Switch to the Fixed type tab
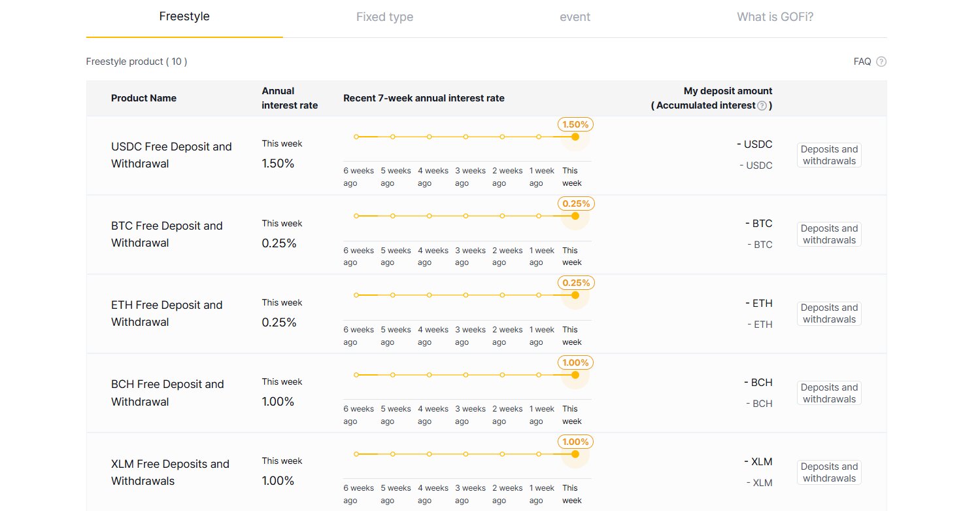Viewport: 980px width, 511px height. [384, 17]
